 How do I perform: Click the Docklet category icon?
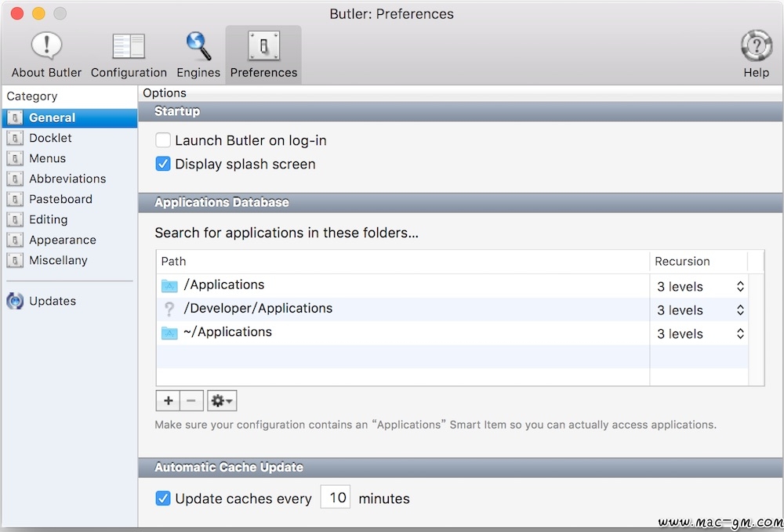click(x=15, y=138)
